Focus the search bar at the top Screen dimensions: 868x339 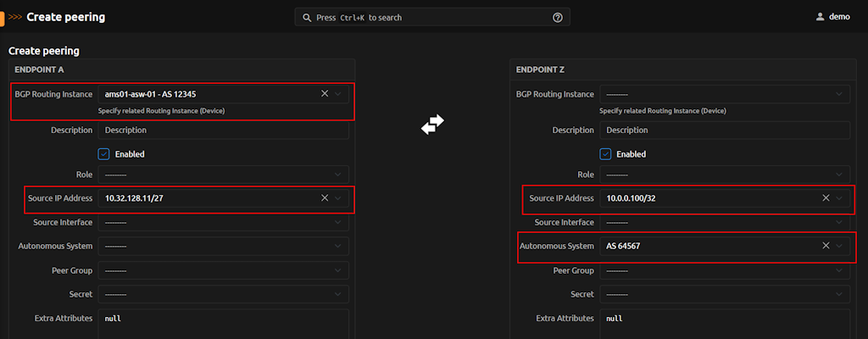coord(432,17)
